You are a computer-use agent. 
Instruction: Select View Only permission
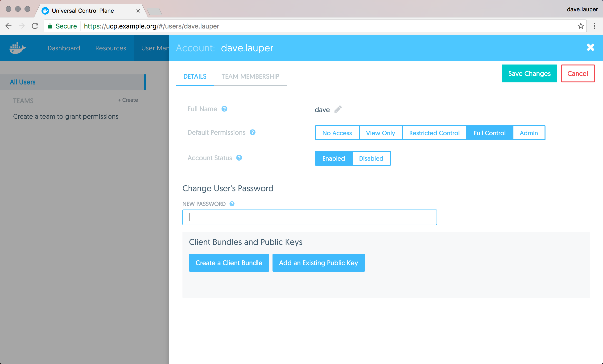pos(380,133)
